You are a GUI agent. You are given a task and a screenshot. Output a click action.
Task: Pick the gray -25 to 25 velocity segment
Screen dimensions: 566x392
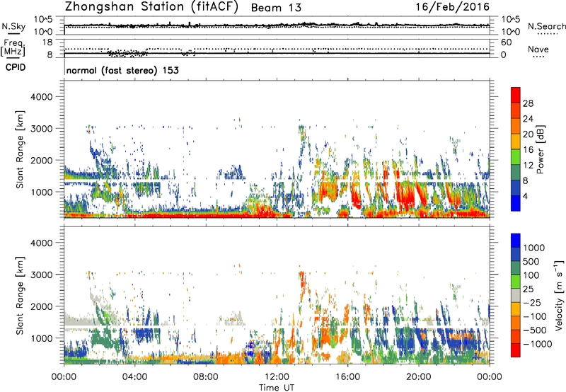coord(516,296)
